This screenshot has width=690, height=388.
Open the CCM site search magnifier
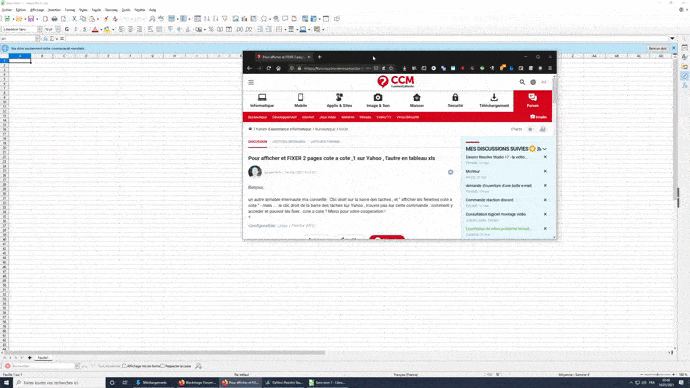coord(522,82)
